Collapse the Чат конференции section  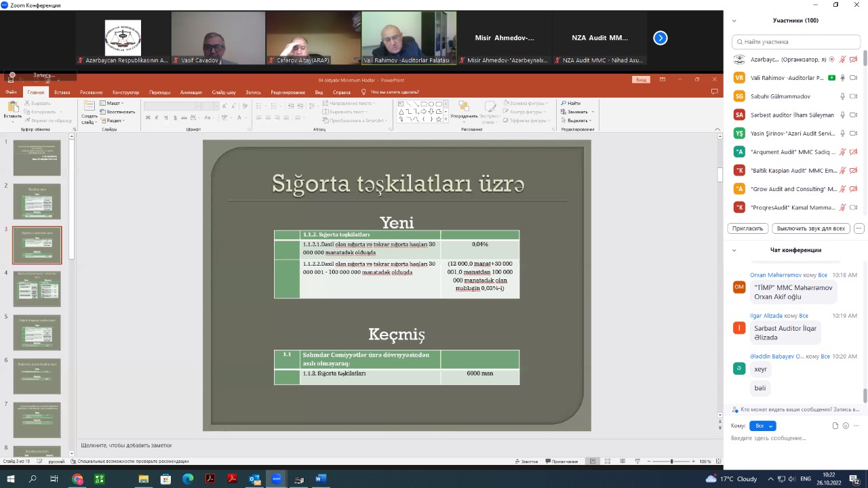(734, 250)
